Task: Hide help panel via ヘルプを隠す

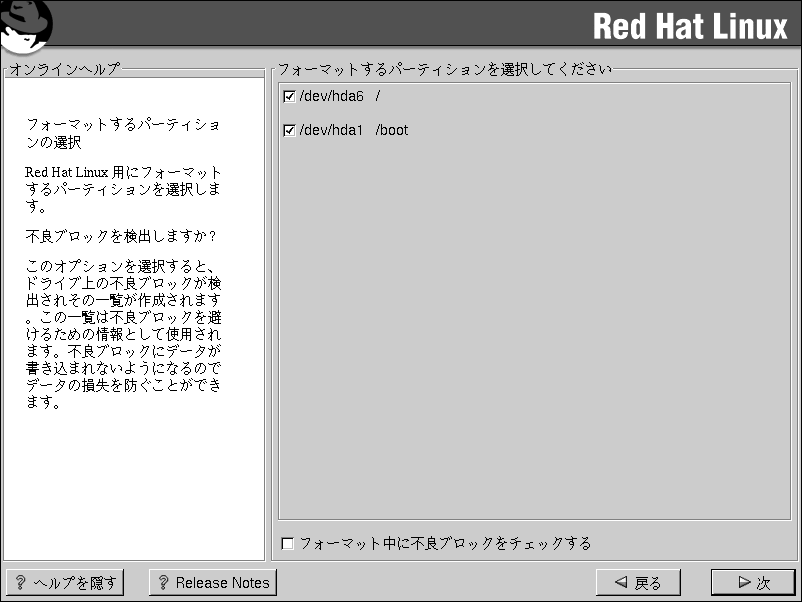Action: pyautogui.click(x=65, y=582)
